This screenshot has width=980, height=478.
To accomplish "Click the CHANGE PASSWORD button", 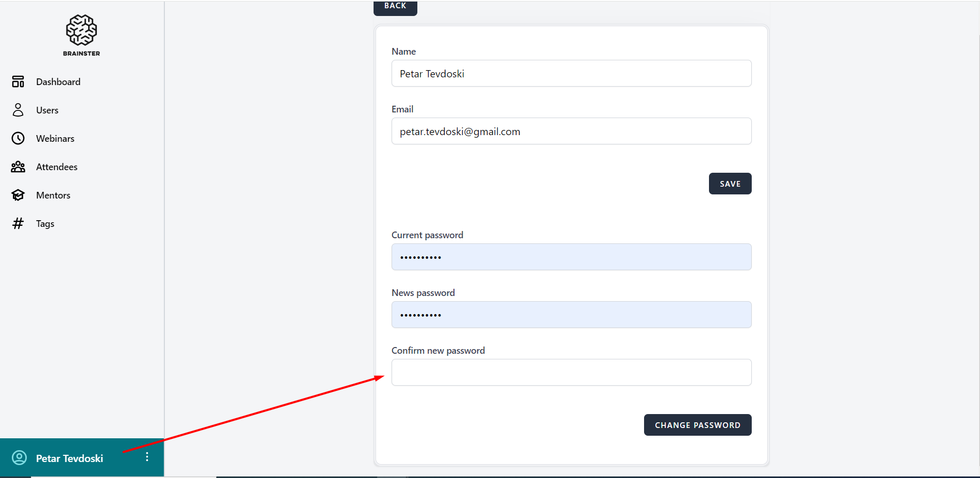I will click(697, 425).
